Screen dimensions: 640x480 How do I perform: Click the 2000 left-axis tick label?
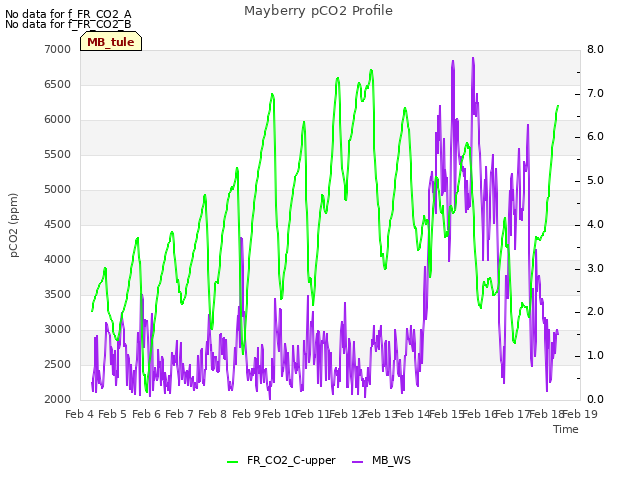click(x=58, y=400)
